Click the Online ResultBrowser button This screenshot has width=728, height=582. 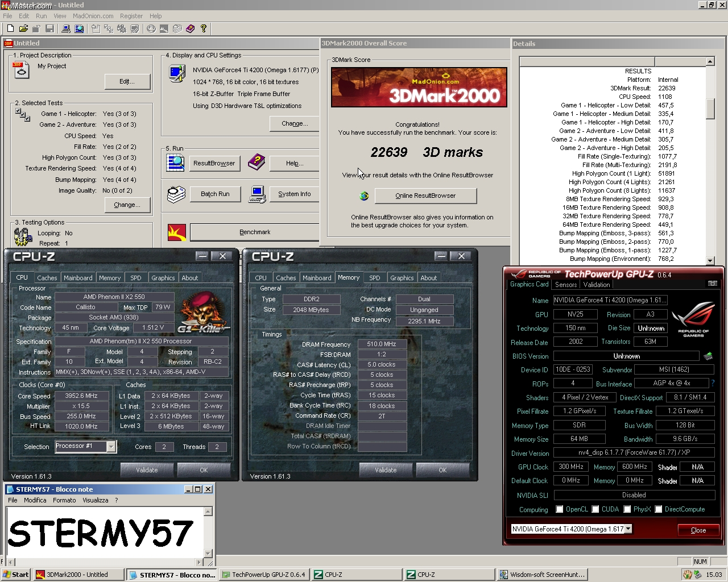(425, 196)
